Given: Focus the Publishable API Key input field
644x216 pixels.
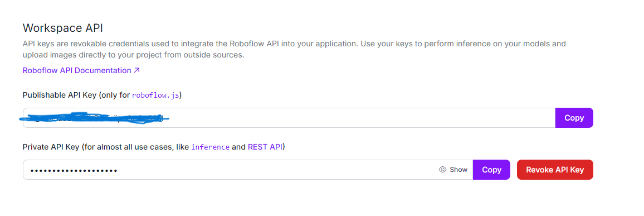Looking at the screenshot, I should (x=289, y=118).
